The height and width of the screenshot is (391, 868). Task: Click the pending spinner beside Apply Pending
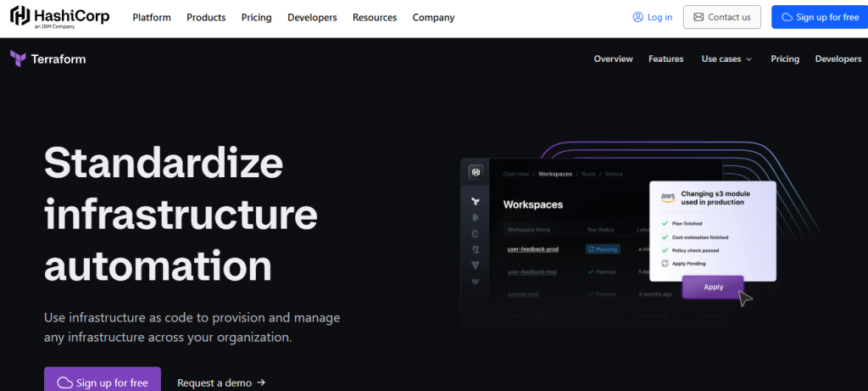coord(665,263)
